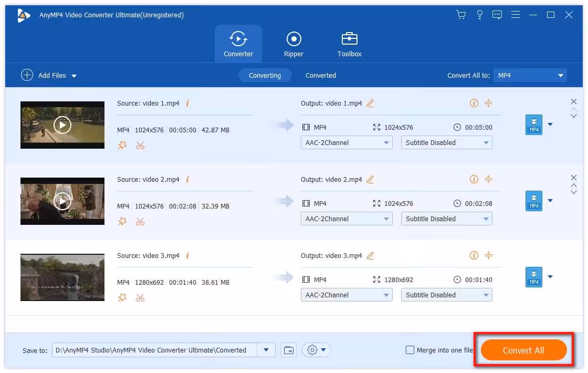Click the compress icon on video 2.mp4 output
588x373 pixels.
[x=488, y=180]
